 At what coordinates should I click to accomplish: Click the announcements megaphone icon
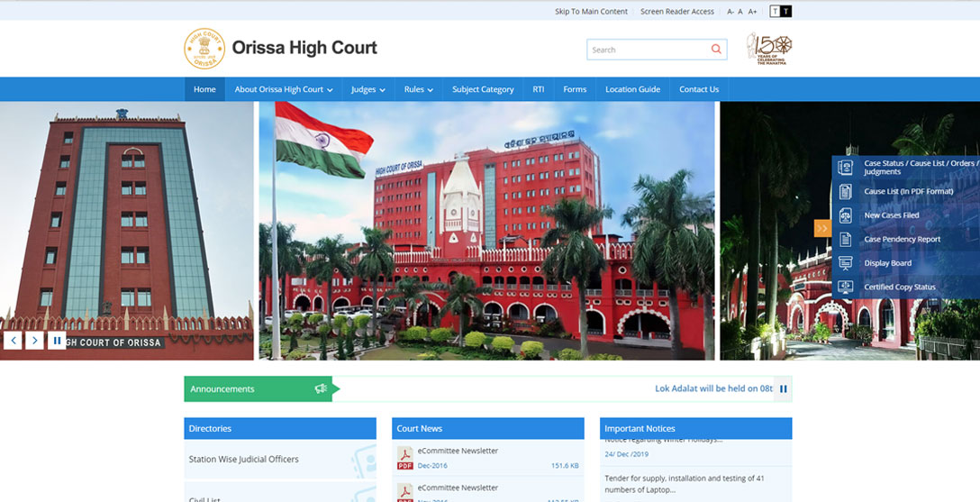pos(321,388)
